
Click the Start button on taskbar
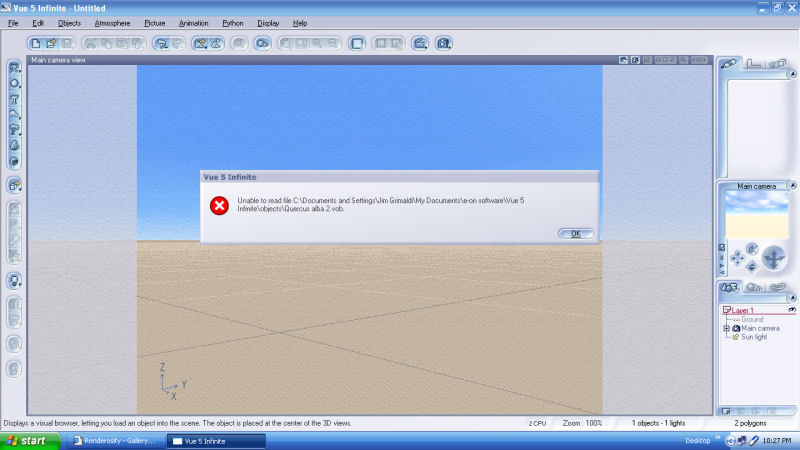coord(30,441)
